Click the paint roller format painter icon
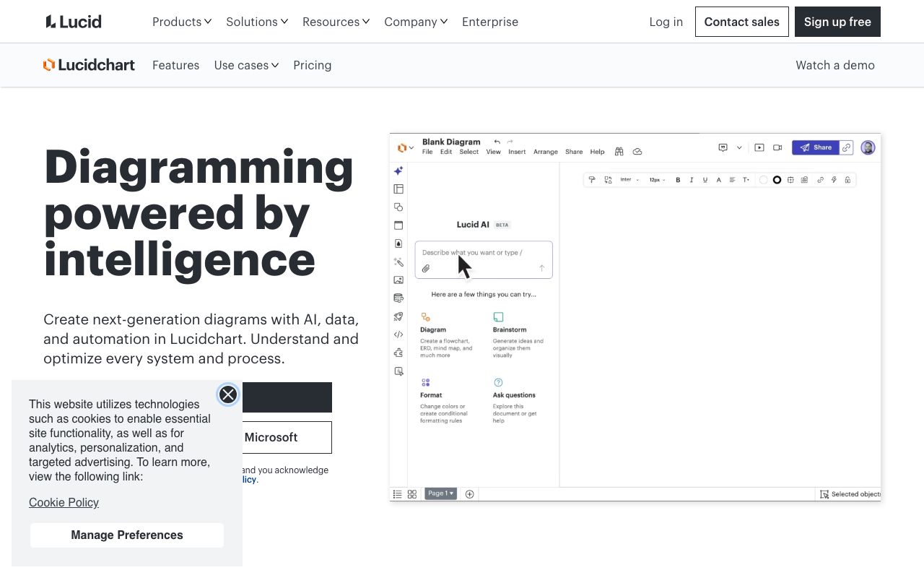This screenshot has height=578, width=924. click(x=592, y=180)
